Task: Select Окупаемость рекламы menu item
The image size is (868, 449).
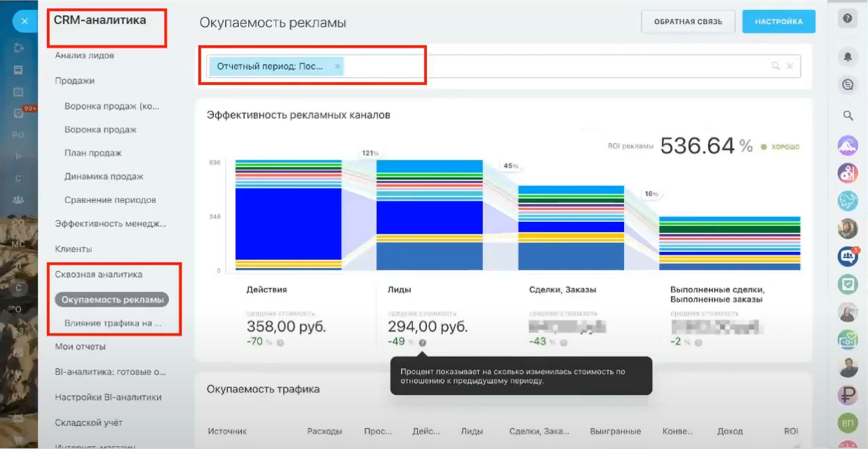Action: pos(112,300)
